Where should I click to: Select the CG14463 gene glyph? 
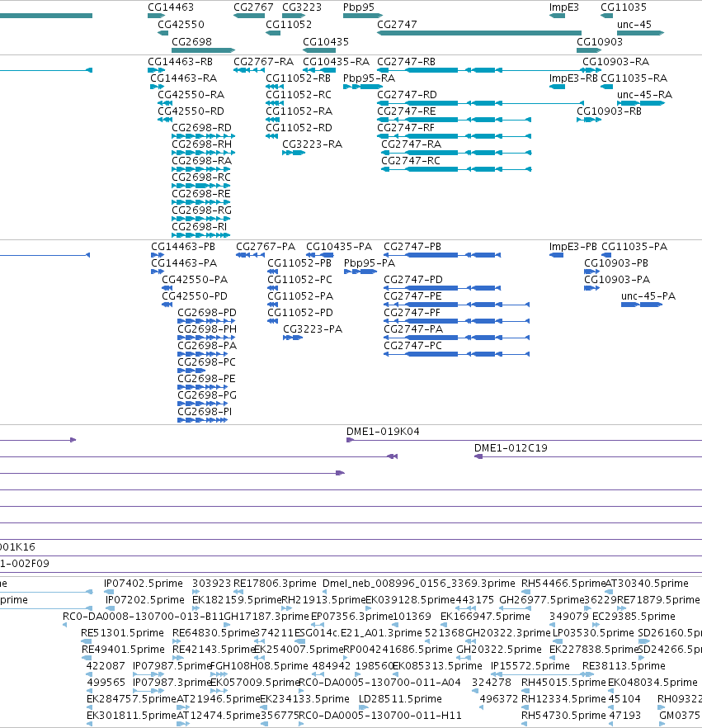coord(157,16)
